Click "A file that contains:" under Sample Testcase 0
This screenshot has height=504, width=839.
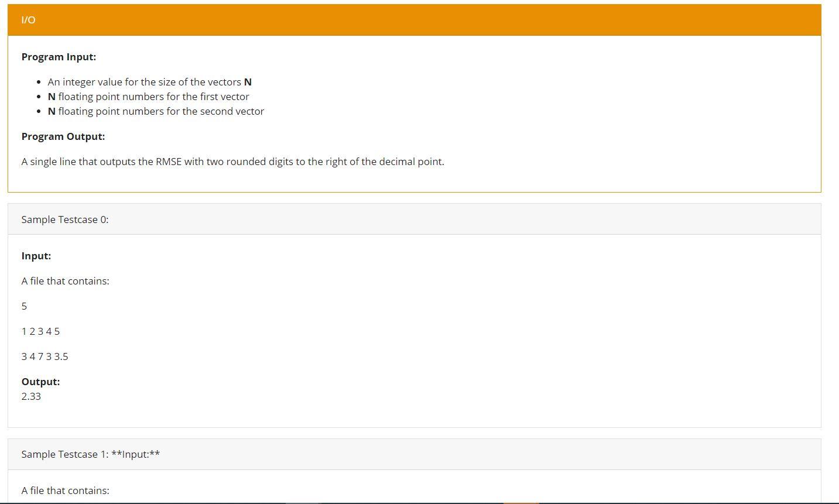tap(66, 281)
